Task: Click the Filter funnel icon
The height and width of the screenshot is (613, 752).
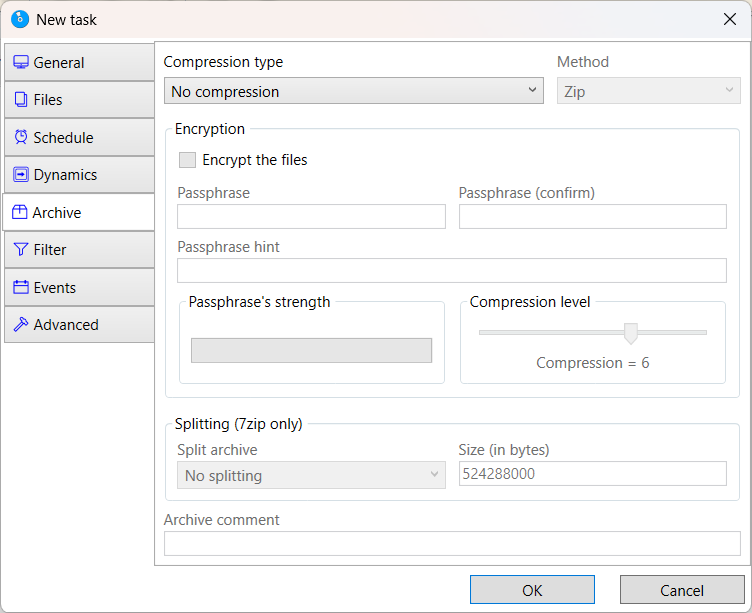Action: pos(21,250)
